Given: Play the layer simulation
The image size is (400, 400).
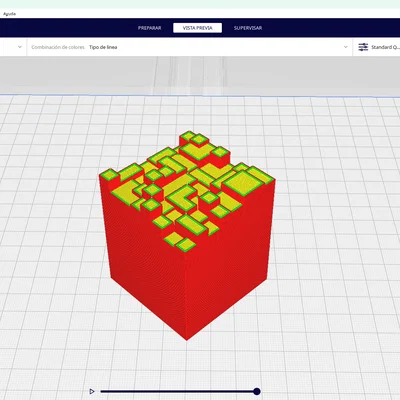Looking at the screenshot, I should point(92,391).
